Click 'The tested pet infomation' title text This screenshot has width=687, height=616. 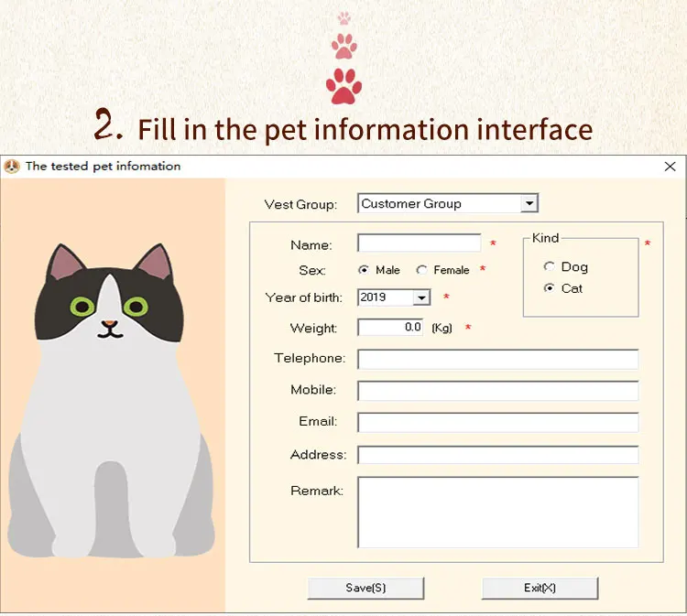pyautogui.click(x=103, y=167)
